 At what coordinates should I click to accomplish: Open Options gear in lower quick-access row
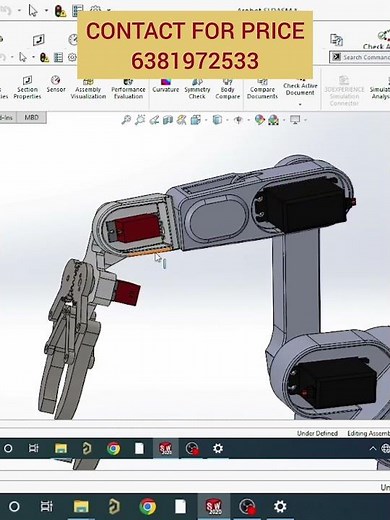(72, 58)
